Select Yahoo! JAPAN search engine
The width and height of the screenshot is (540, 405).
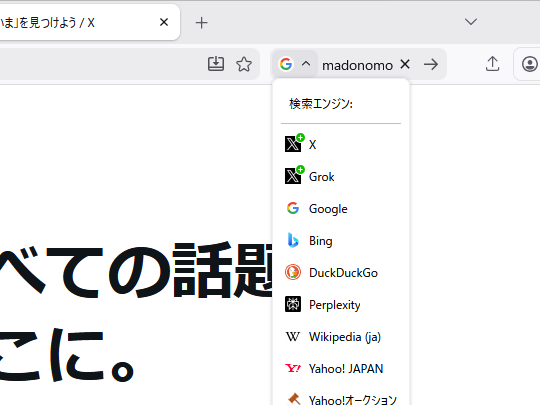pyautogui.click(x=341, y=368)
